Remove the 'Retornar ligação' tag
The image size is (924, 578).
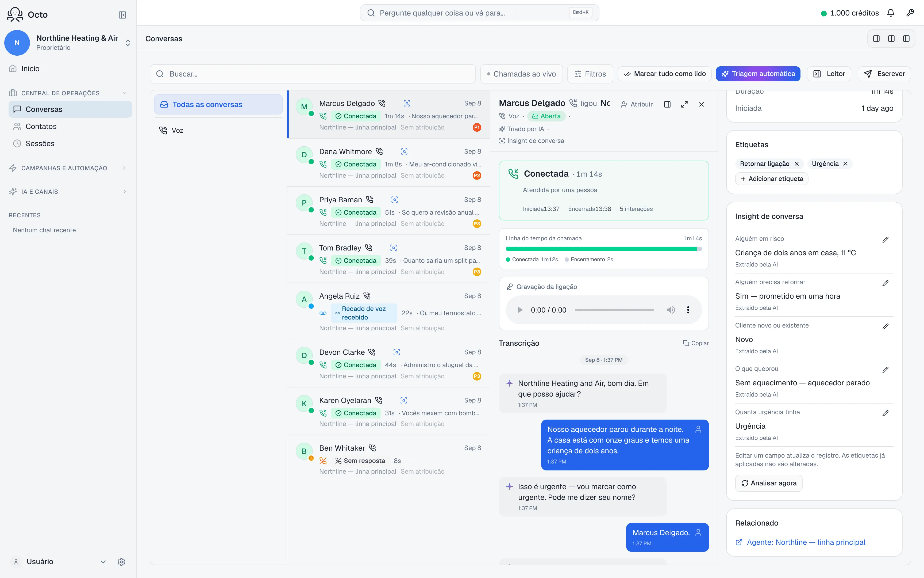click(x=796, y=163)
